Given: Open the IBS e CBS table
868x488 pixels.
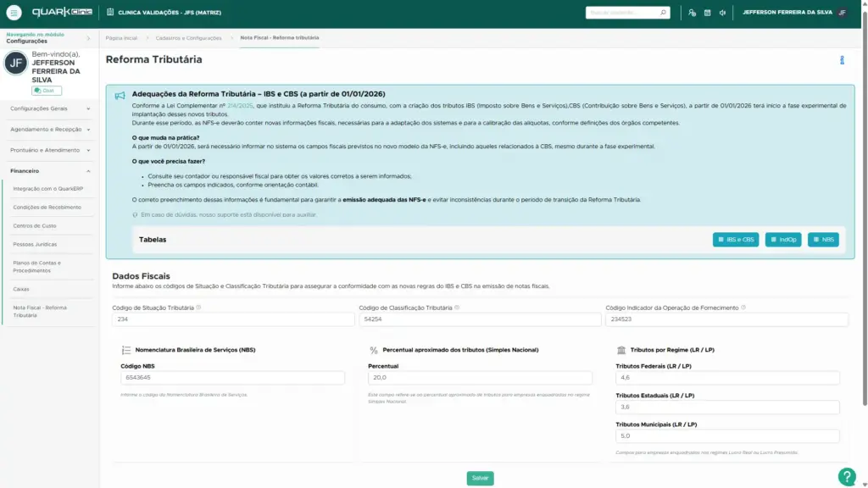Looking at the screenshot, I should pos(734,240).
